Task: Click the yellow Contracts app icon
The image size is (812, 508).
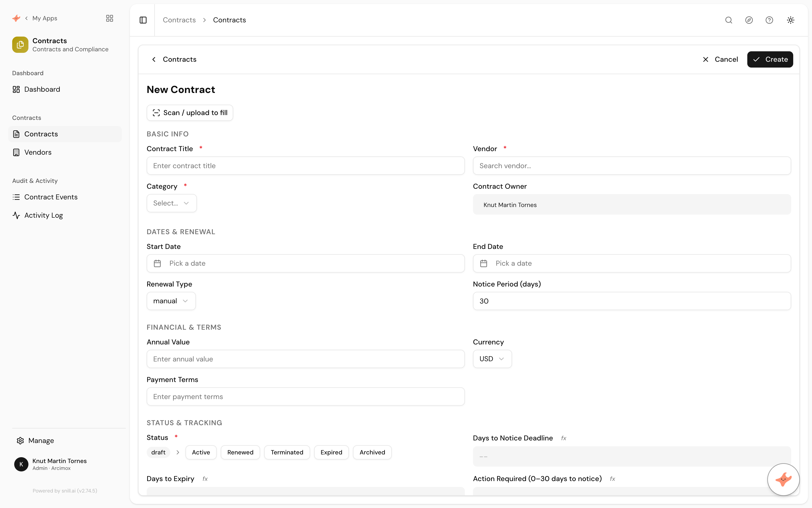Action: tap(20, 45)
